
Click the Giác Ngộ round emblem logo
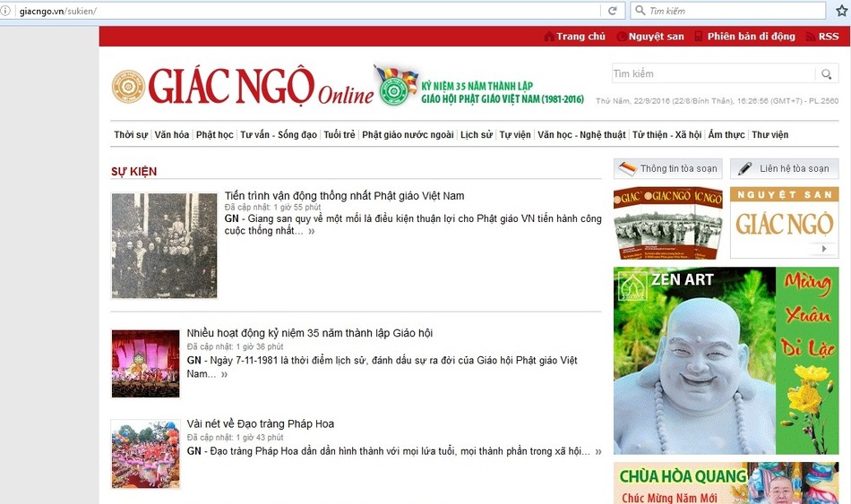coord(129,86)
